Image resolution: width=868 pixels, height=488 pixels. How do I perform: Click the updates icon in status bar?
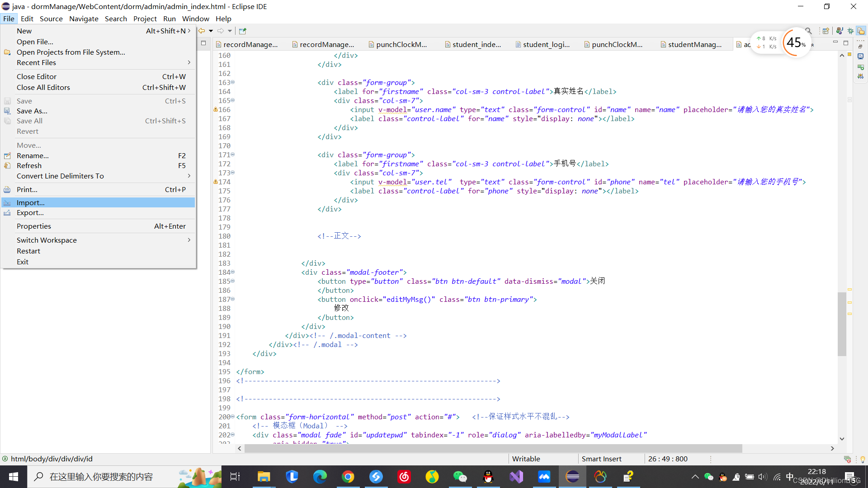848,459
